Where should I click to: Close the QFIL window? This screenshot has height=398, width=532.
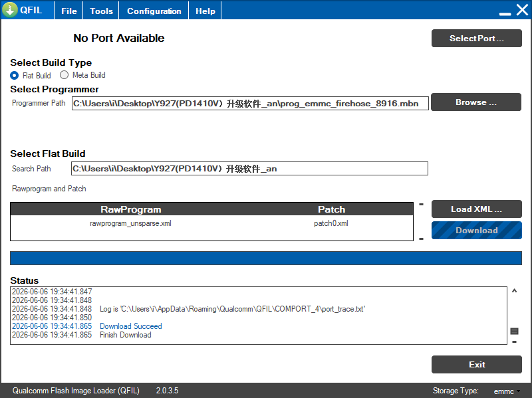[523, 10]
